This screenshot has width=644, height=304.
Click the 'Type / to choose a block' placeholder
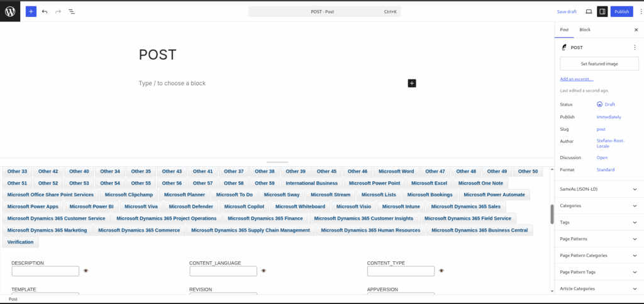[172, 83]
